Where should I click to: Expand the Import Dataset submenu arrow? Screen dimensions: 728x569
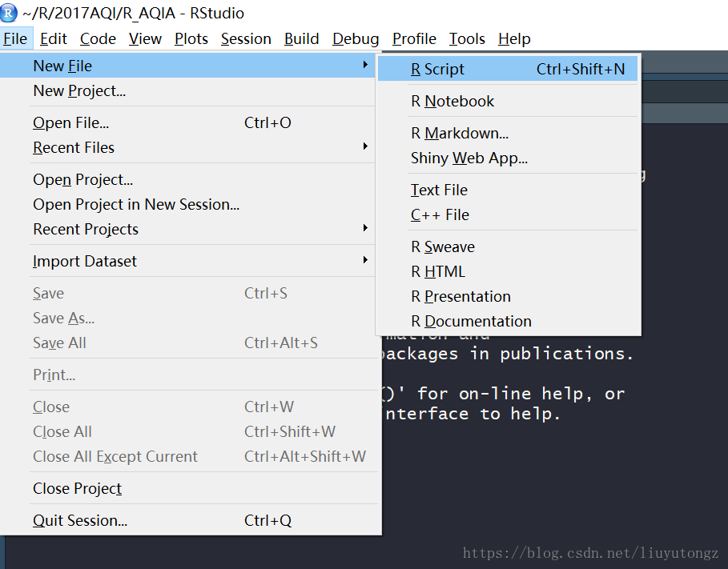tap(365, 260)
